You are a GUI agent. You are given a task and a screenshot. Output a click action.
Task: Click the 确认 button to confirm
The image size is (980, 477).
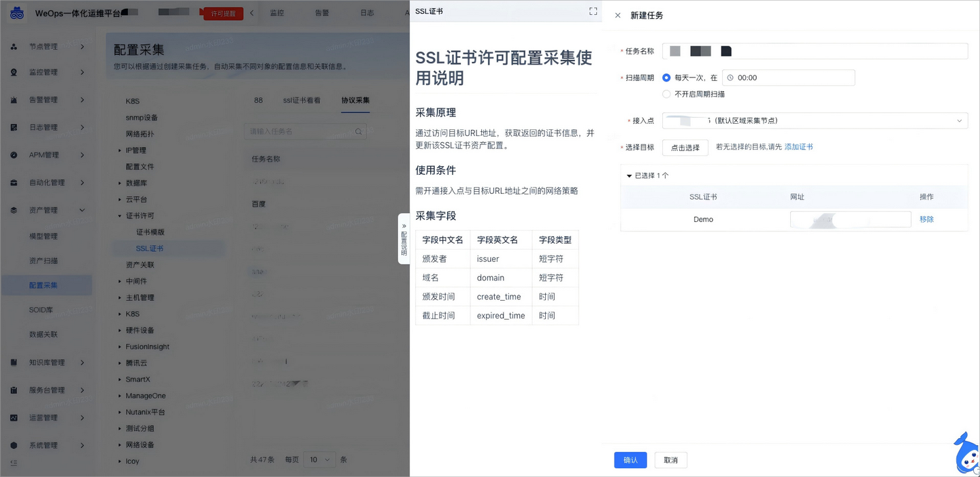click(630, 460)
